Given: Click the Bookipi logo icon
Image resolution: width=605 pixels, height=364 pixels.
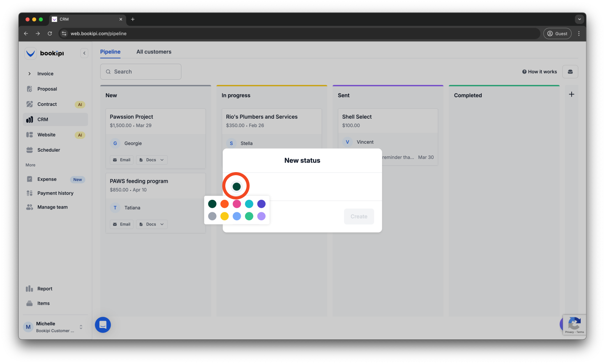Looking at the screenshot, I should click(x=30, y=53).
